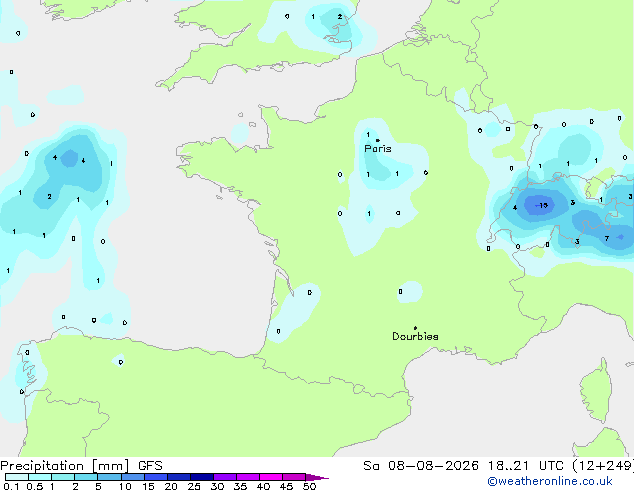This screenshot has height=490, width=634.
Task: Select the 45–50 mm legend color swatch
Action: tap(294, 477)
